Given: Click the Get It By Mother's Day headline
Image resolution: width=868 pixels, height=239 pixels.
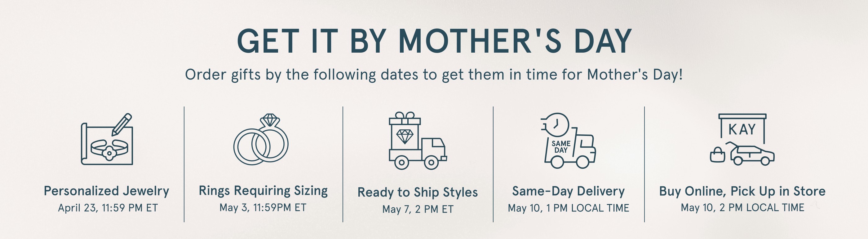Looking at the screenshot, I should pos(434,42).
